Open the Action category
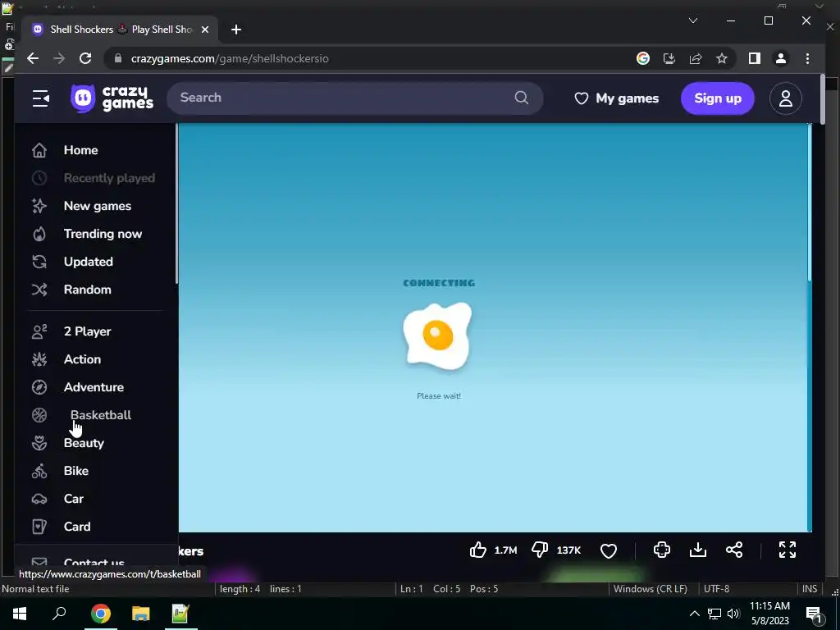The height and width of the screenshot is (630, 840). click(x=82, y=359)
